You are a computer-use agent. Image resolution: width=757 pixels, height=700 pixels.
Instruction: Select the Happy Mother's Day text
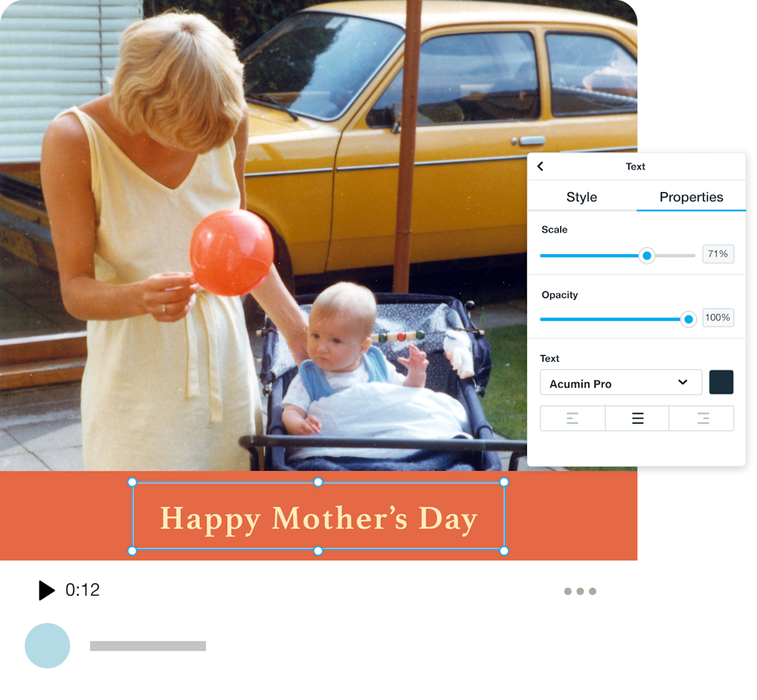(x=319, y=519)
